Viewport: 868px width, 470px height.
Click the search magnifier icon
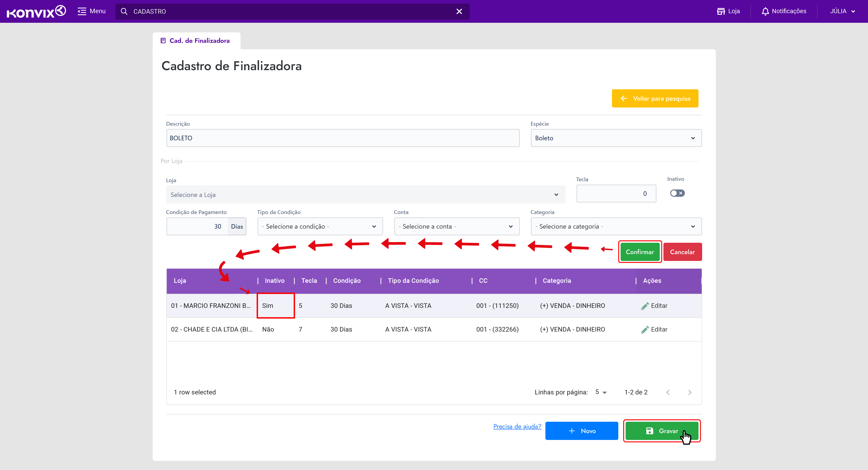pos(124,11)
